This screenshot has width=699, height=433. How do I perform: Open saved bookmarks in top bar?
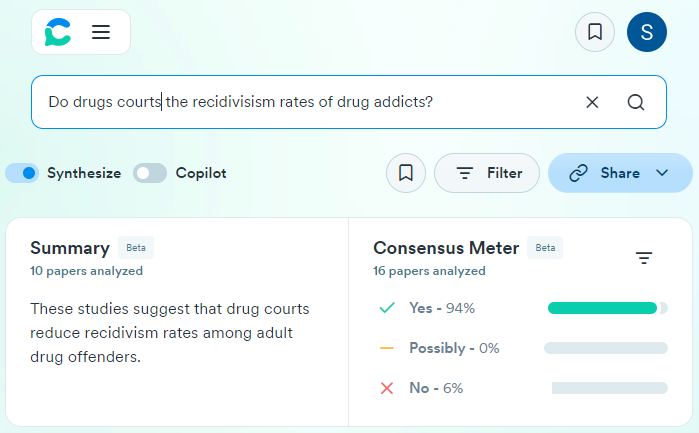595,32
